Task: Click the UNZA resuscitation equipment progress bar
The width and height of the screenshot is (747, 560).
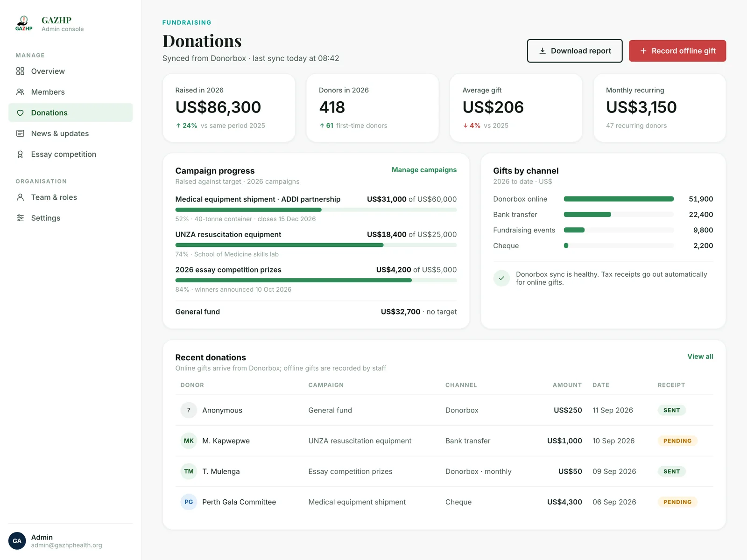Action: [316, 245]
